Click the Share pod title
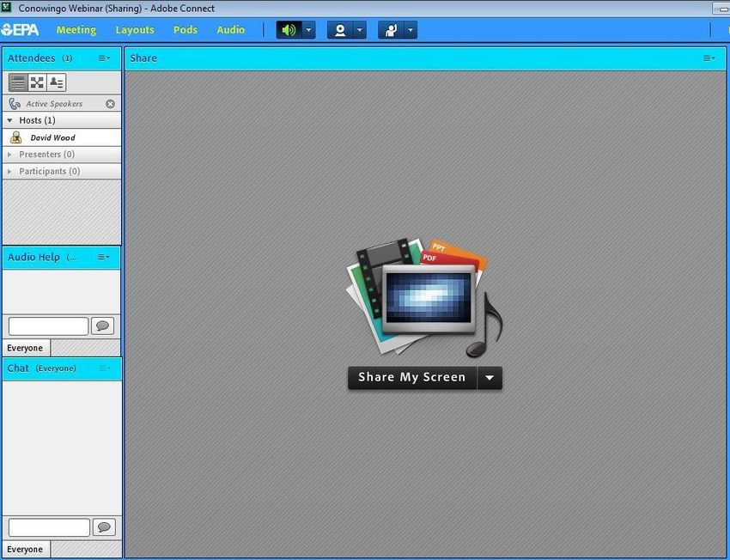This screenshot has height=560, width=730. 143,58
